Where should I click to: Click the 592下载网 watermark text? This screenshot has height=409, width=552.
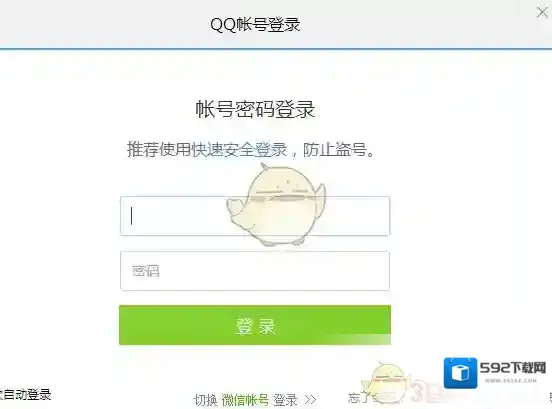[513, 368]
